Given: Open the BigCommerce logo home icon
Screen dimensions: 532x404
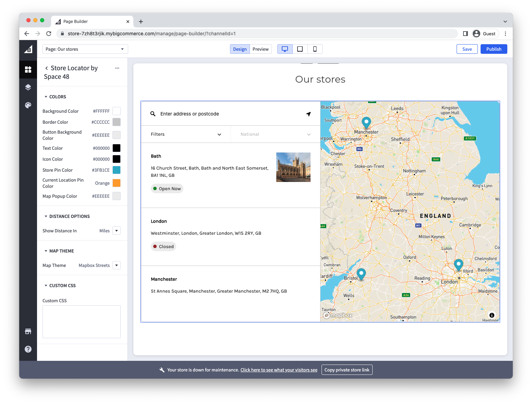Looking at the screenshot, I should (28, 49).
